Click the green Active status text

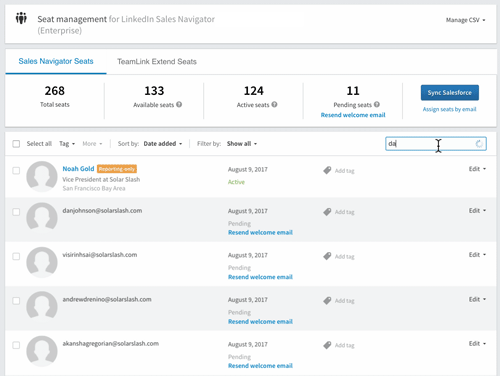click(x=236, y=182)
